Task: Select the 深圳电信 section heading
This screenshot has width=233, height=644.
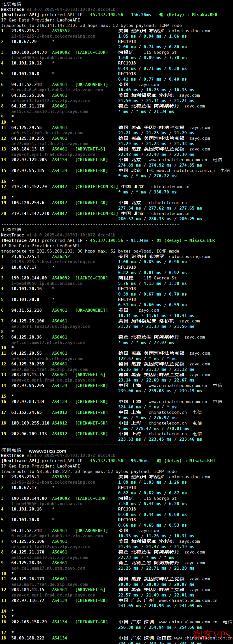Action: (11, 450)
